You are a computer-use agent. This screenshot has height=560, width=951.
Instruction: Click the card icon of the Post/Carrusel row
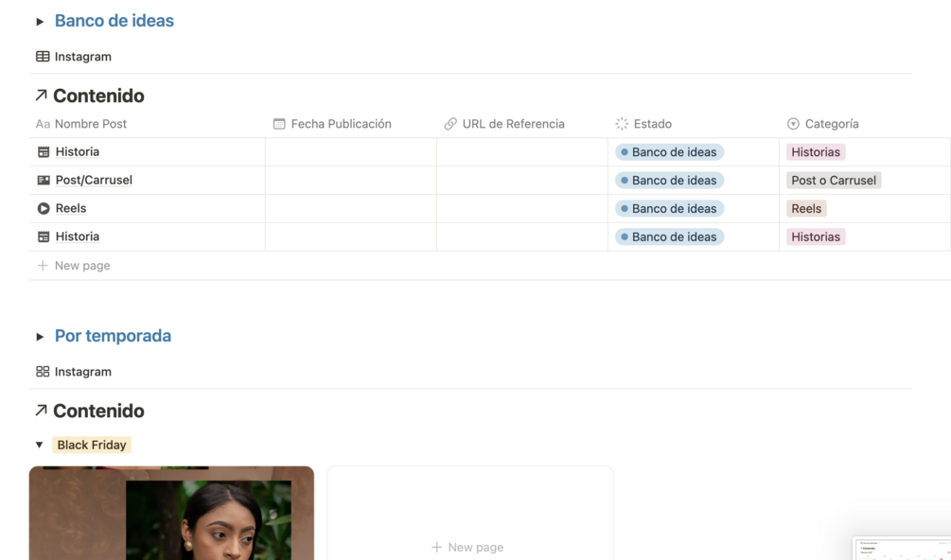click(44, 180)
